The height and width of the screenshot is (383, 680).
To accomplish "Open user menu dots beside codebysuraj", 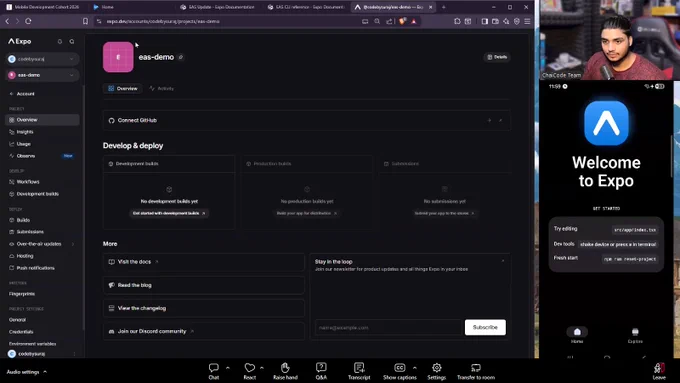I will (74, 354).
